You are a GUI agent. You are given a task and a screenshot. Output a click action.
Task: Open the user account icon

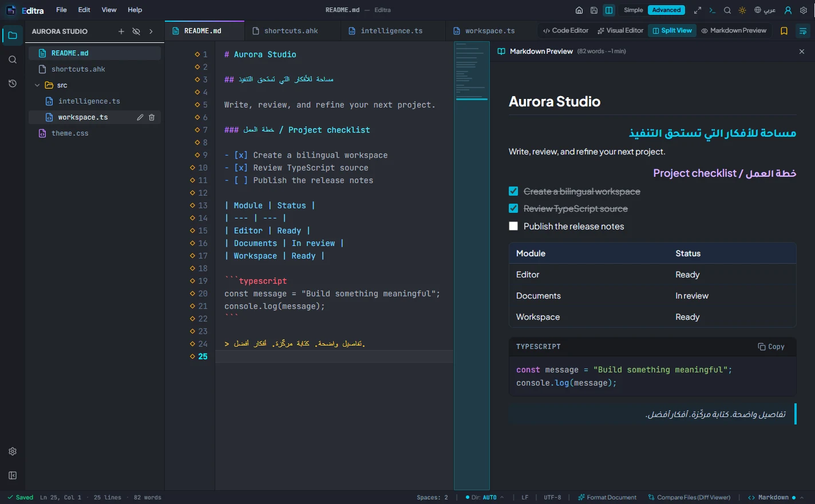point(788,10)
